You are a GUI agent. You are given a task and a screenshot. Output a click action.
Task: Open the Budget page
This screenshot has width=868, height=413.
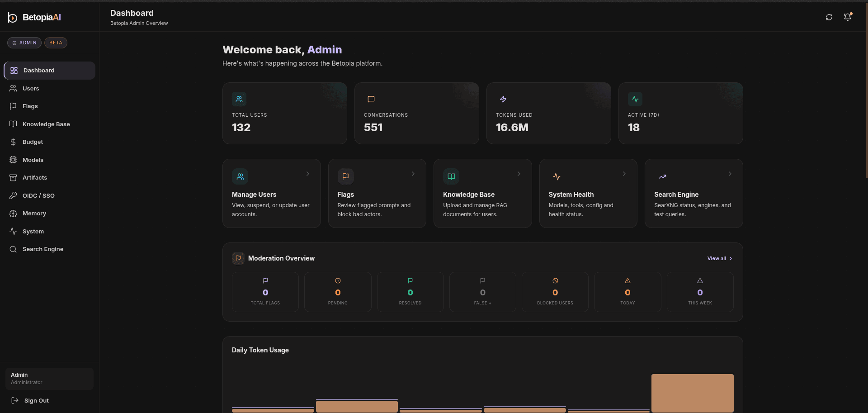[50, 142]
